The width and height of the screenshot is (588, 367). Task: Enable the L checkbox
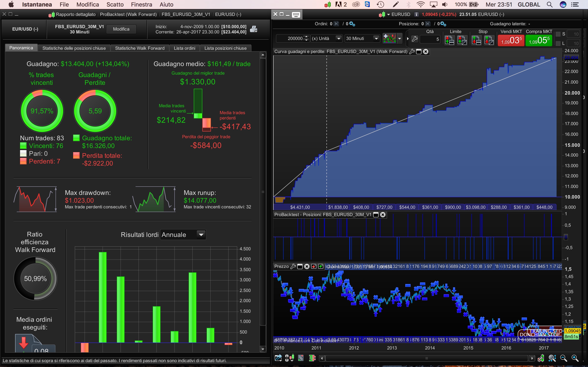click(558, 43)
